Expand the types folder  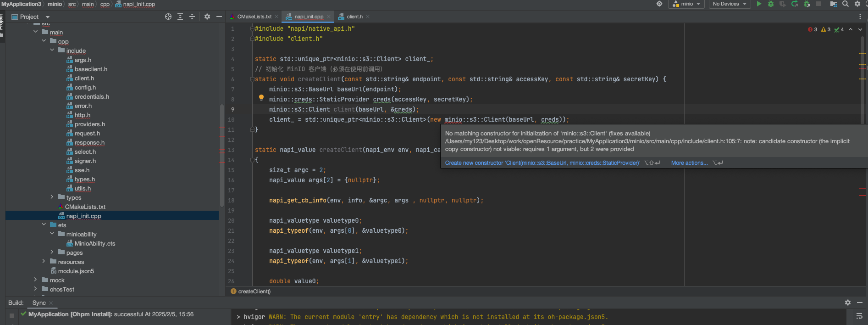52,197
